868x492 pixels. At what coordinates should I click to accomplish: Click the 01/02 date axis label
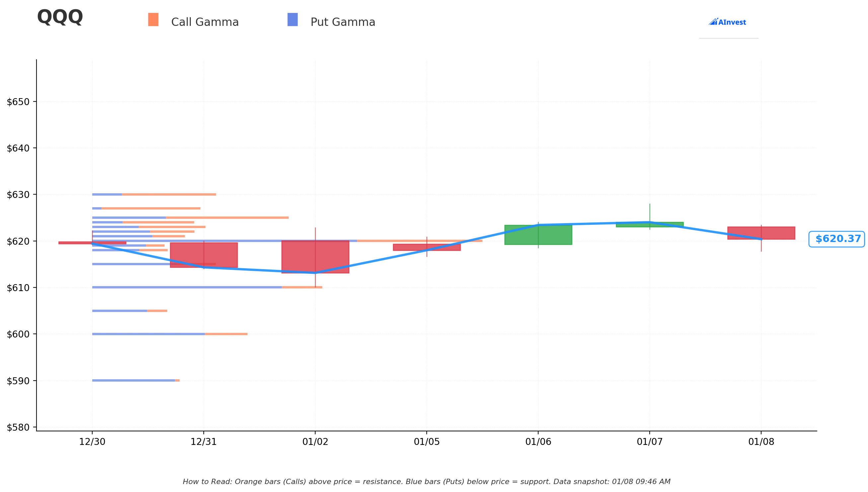pyautogui.click(x=315, y=442)
